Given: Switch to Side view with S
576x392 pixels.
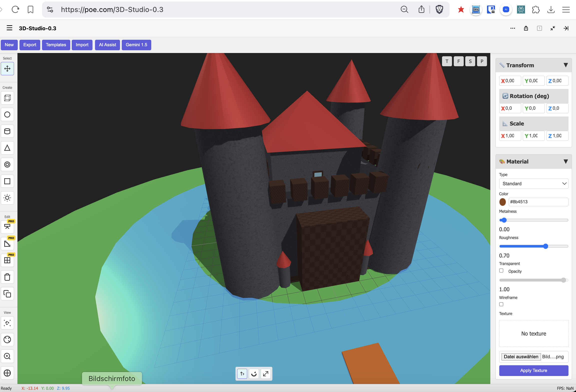Looking at the screenshot, I should [x=470, y=61].
